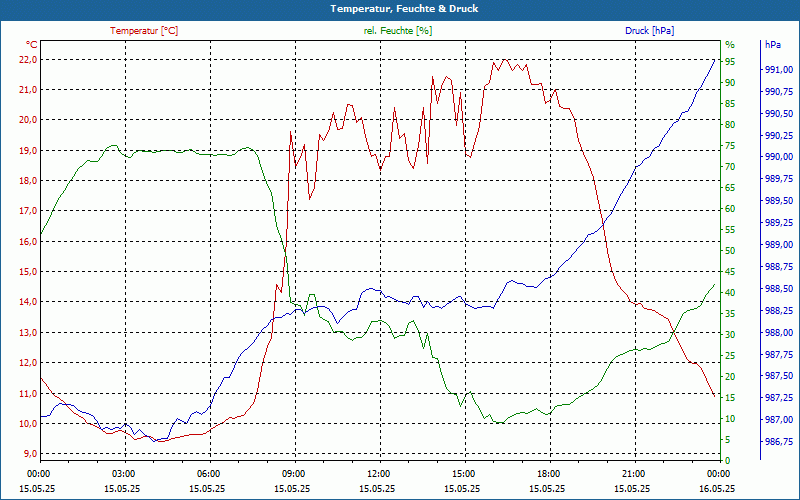The width and height of the screenshot is (800, 500).
Task: Click temperature axis value '15,0'
Action: [28, 271]
